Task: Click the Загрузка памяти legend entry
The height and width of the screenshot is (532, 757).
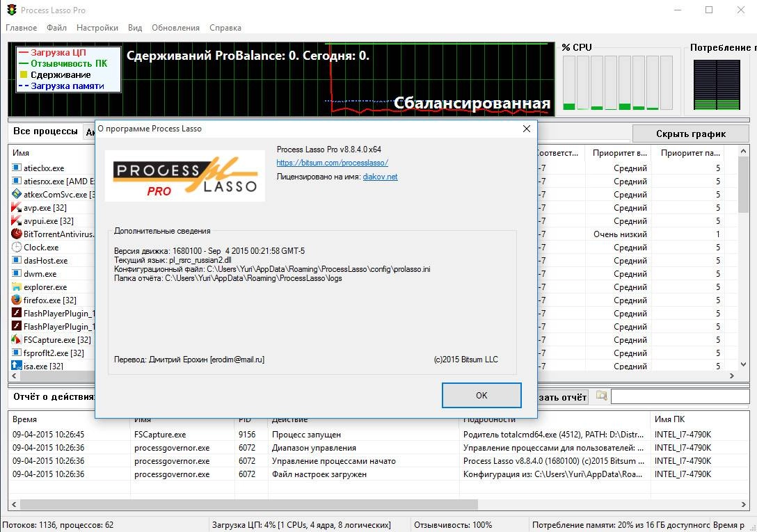Action: tap(61, 86)
